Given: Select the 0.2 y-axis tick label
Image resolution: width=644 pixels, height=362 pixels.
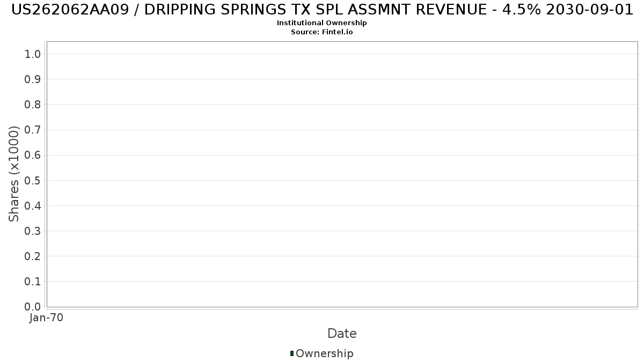Looking at the screenshot, I should click(x=32, y=256).
